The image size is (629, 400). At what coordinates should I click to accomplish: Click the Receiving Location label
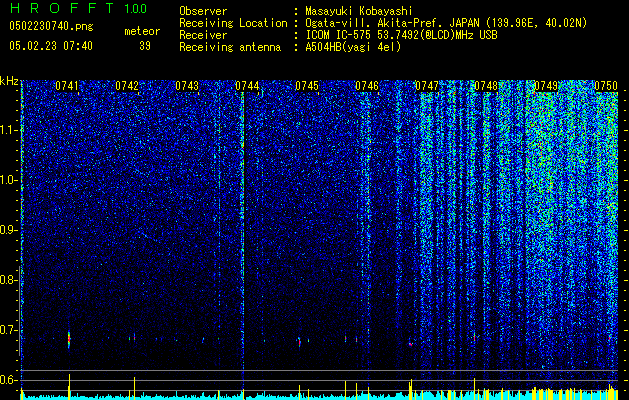pos(233,23)
